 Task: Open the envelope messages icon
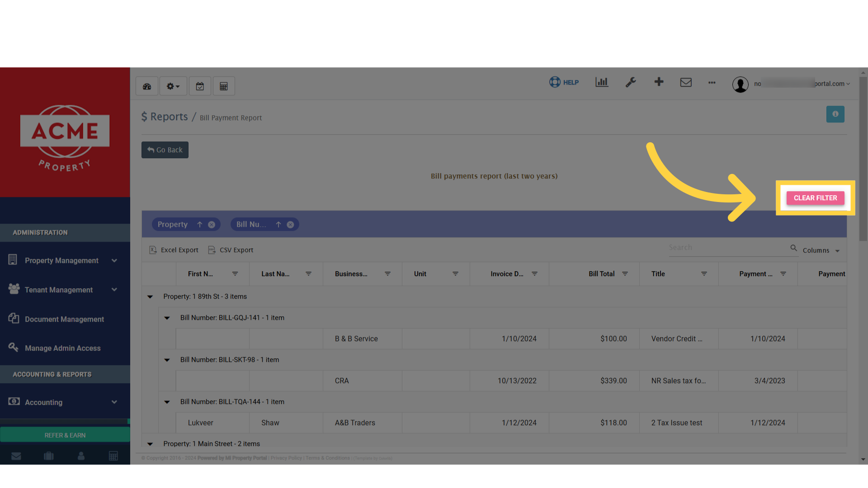point(686,82)
